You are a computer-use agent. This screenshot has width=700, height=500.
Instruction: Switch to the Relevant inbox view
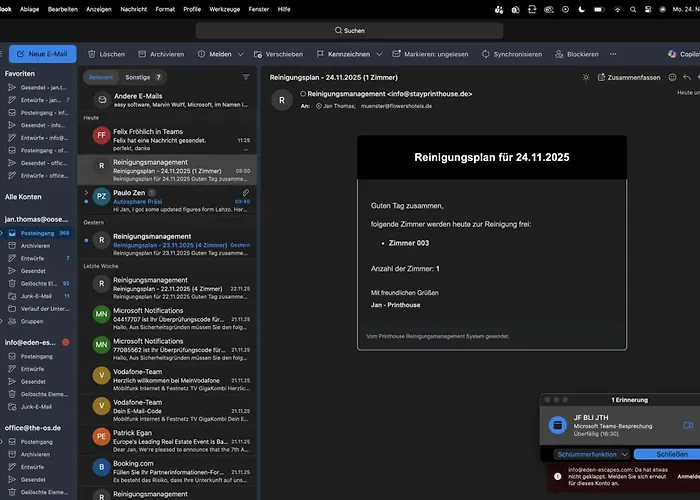101,77
